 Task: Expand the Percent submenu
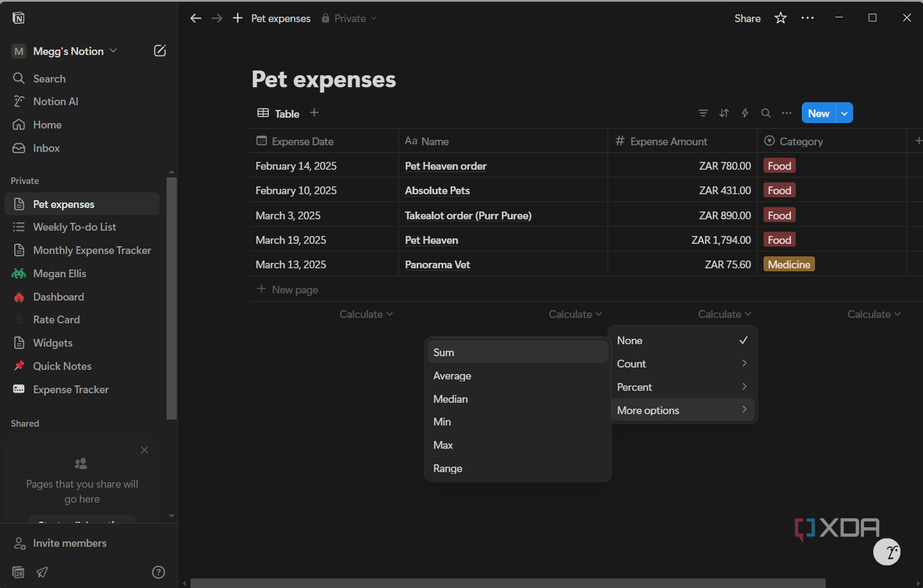pos(683,387)
